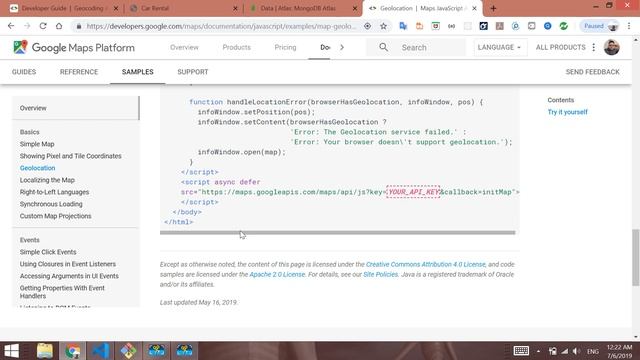
Task: Open Custom Map Projections sample
Action: [x=56, y=216]
